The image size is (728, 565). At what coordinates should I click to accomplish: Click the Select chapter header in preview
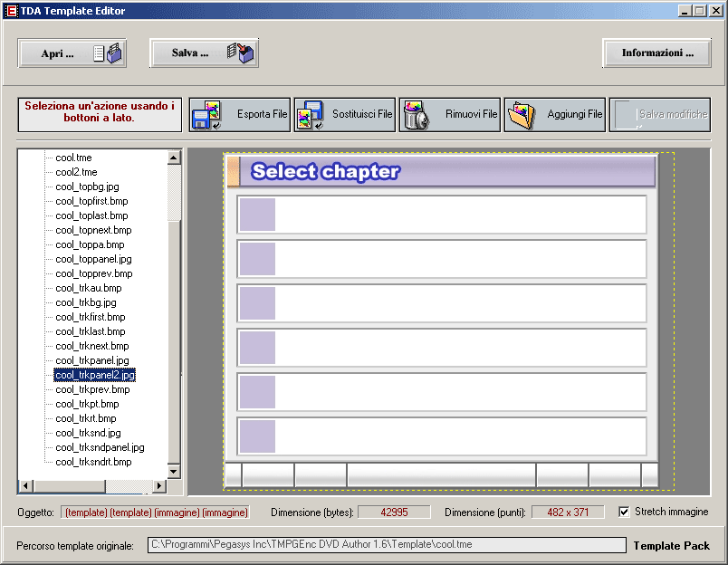[x=326, y=171]
